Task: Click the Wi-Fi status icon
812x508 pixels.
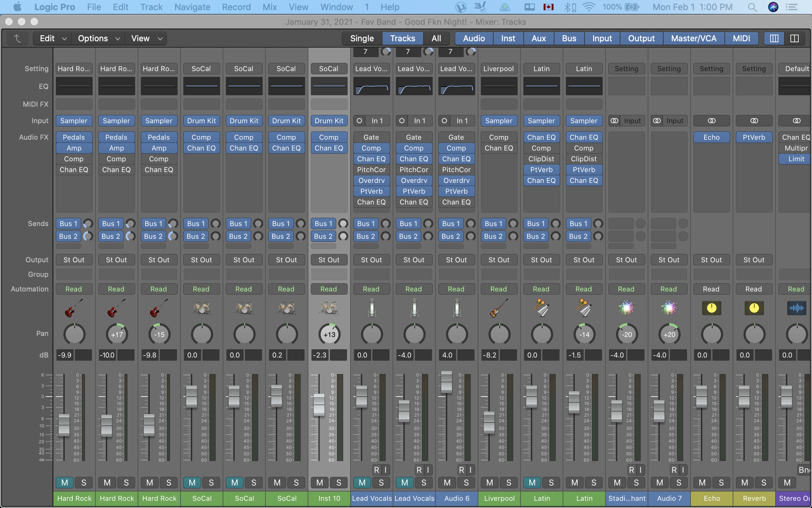Action: click(589, 7)
